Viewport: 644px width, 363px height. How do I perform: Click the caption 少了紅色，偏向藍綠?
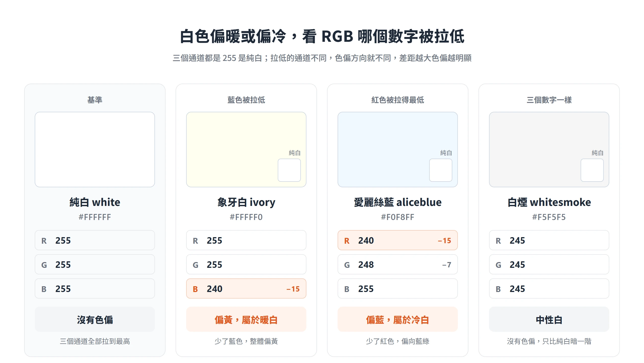pyautogui.click(x=398, y=341)
